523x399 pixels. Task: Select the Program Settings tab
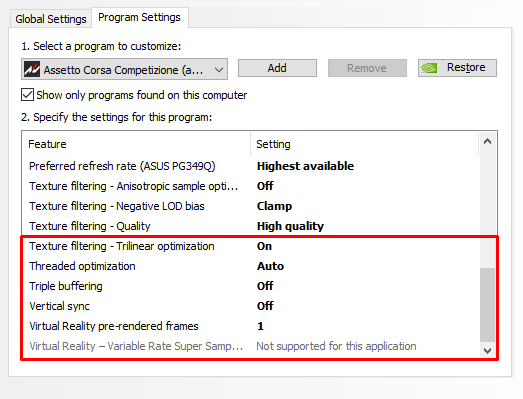click(139, 17)
